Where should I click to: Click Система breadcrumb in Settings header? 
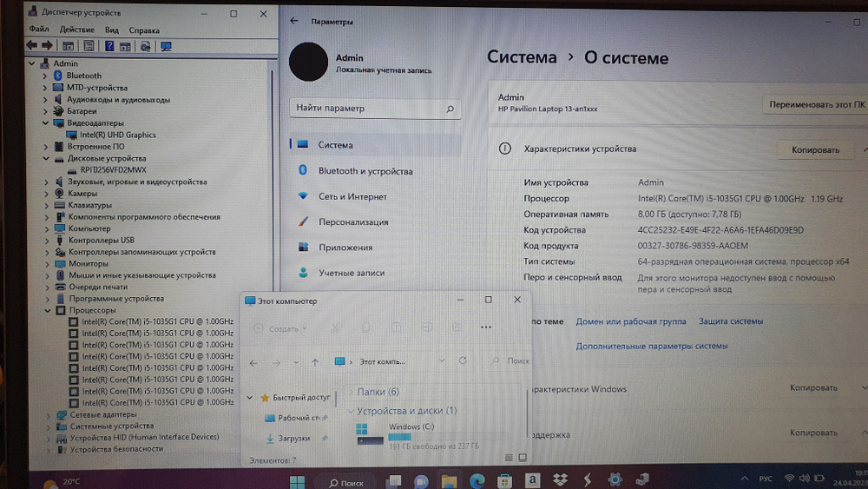(522, 57)
